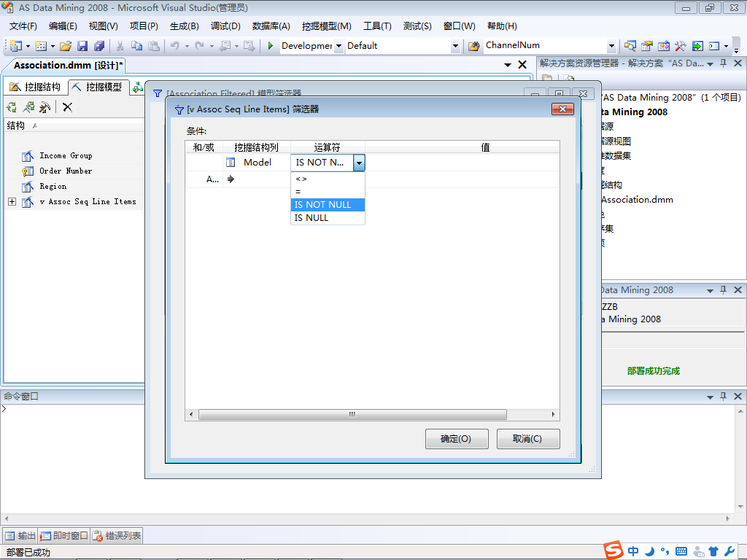Image resolution: width=747 pixels, height=560 pixels.
Task: Switch to the 挖掘模型 tab
Action: coord(98,87)
